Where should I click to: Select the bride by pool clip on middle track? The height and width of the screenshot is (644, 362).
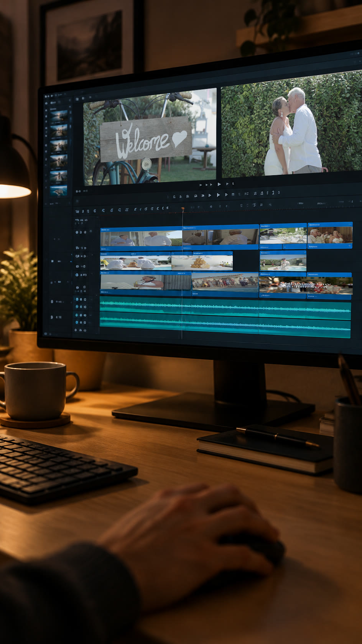coord(283,261)
